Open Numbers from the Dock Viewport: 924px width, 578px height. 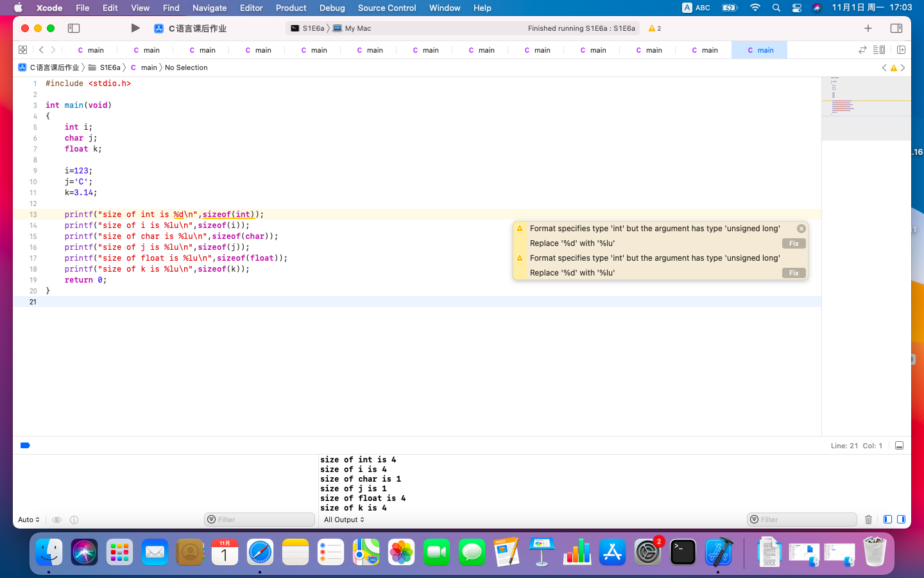pos(577,552)
